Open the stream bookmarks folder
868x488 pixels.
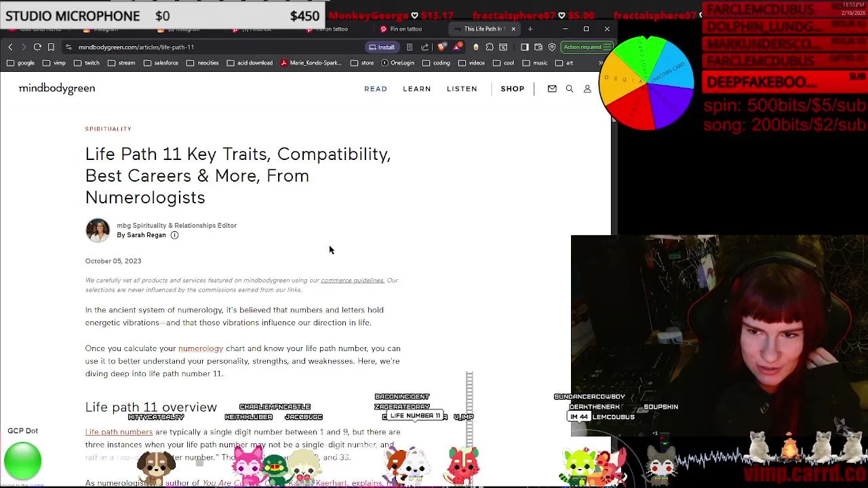(x=121, y=62)
